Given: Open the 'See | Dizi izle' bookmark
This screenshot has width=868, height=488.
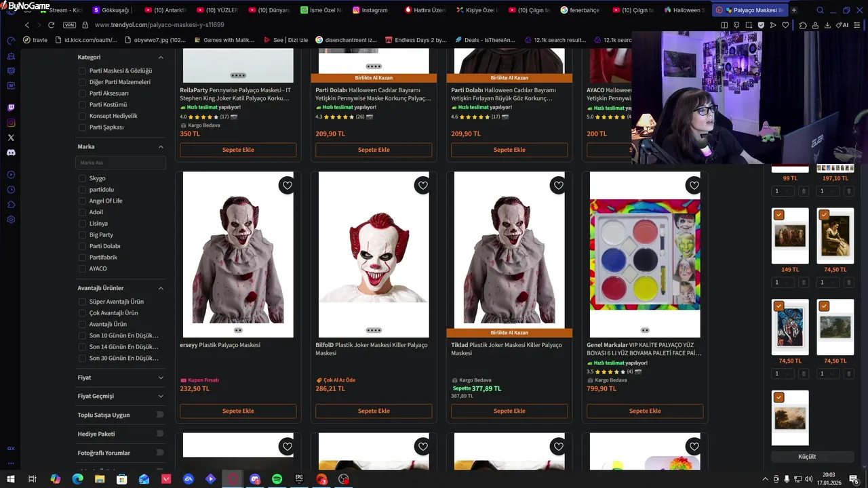Looking at the screenshot, I should (285, 40).
